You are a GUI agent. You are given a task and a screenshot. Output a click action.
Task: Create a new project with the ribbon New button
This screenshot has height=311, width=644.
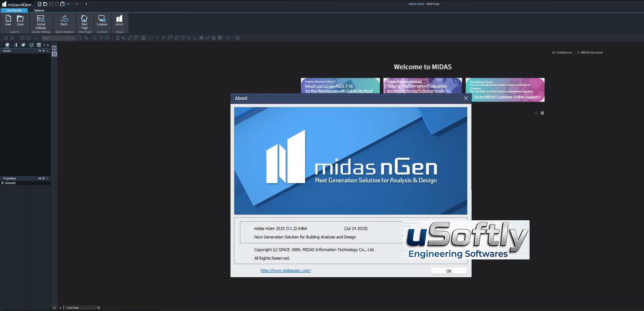tap(8, 21)
